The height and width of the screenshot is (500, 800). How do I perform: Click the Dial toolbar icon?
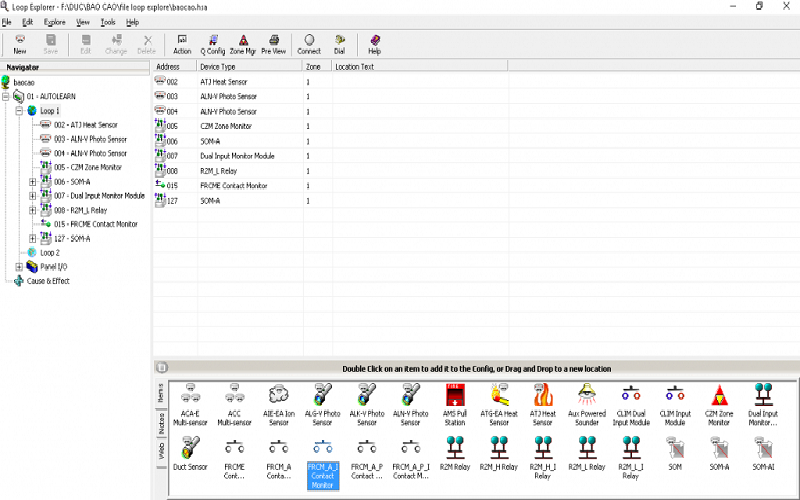coord(339,44)
